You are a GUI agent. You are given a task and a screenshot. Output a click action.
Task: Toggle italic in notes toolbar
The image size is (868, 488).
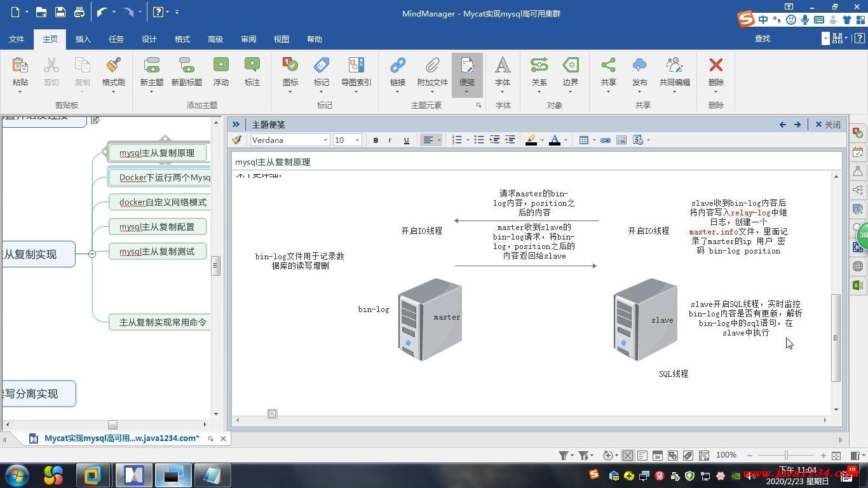pos(390,140)
